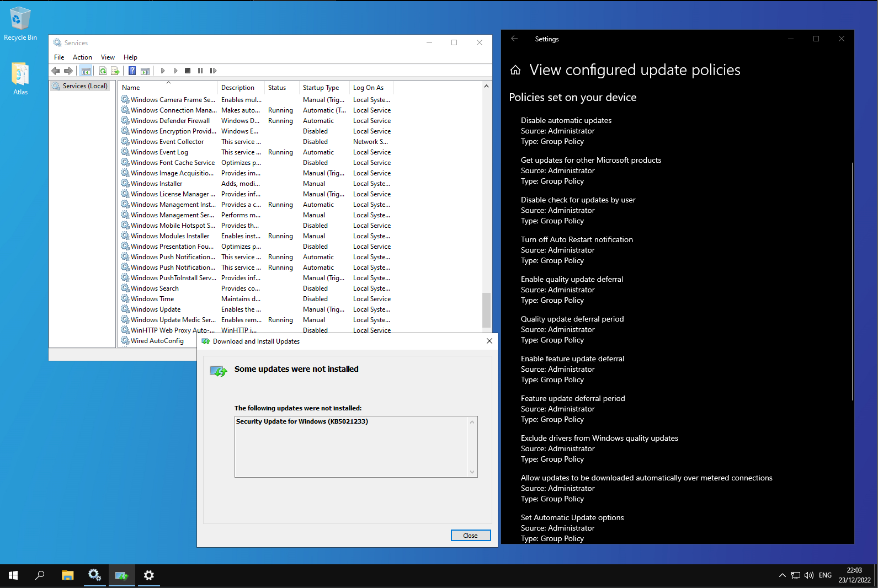878x588 pixels.
Task: Sort by the Status column header
Action: click(282, 88)
